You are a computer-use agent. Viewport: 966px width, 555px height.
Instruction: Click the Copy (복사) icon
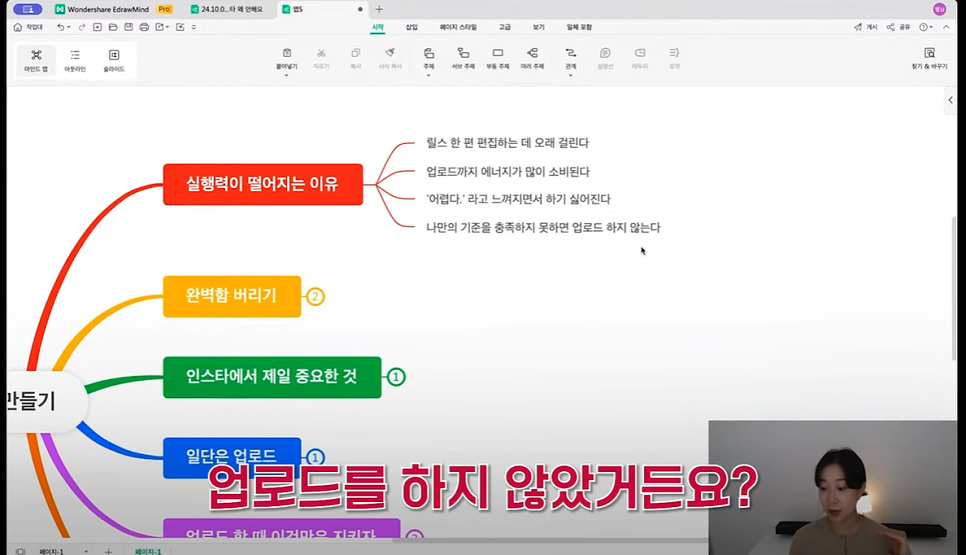pos(355,54)
